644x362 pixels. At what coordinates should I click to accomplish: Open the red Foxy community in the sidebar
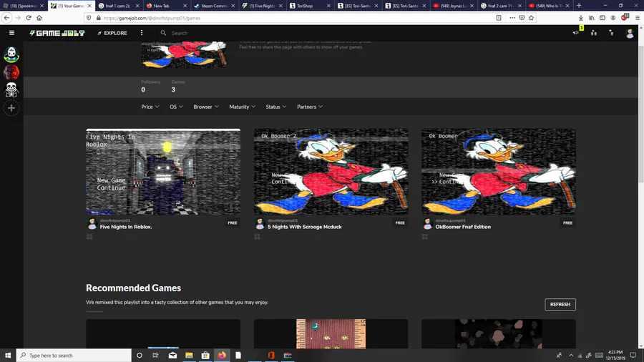[x=11, y=72]
